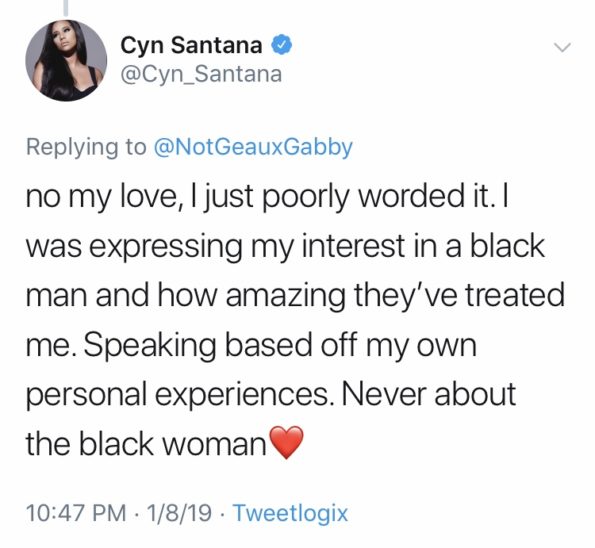Open the Cyn Santana display name
This screenshot has height=548, width=595.
[191, 45]
